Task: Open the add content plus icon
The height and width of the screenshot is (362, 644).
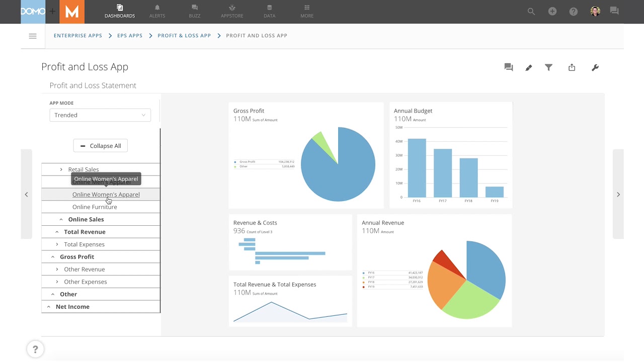Action: pos(552,11)
